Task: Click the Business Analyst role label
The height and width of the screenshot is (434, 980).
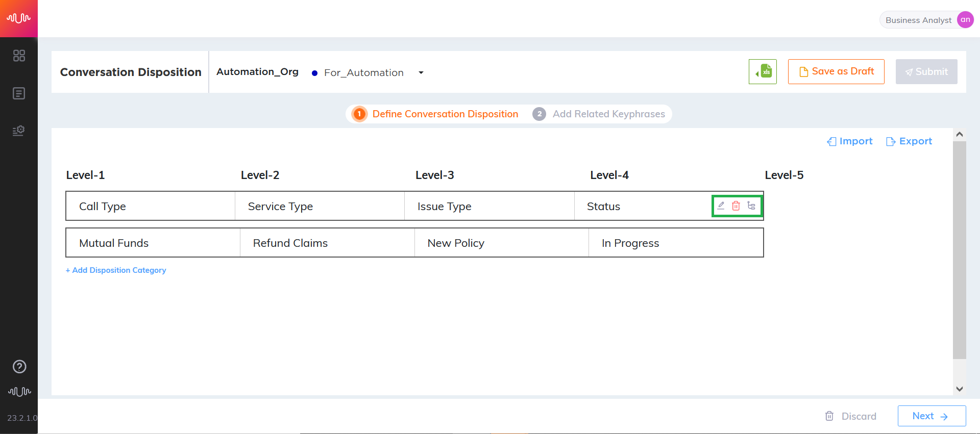Action: pos(918,20)
